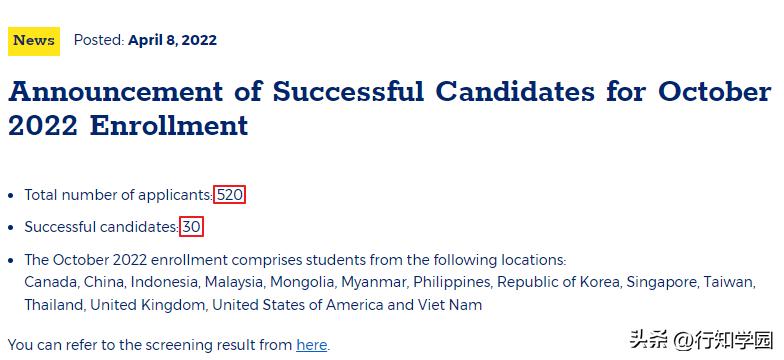Image resolution: width=784 pixels, height=360 pixels.
Task: Click Republic of Korea in the list
Action: coord(558,282)
